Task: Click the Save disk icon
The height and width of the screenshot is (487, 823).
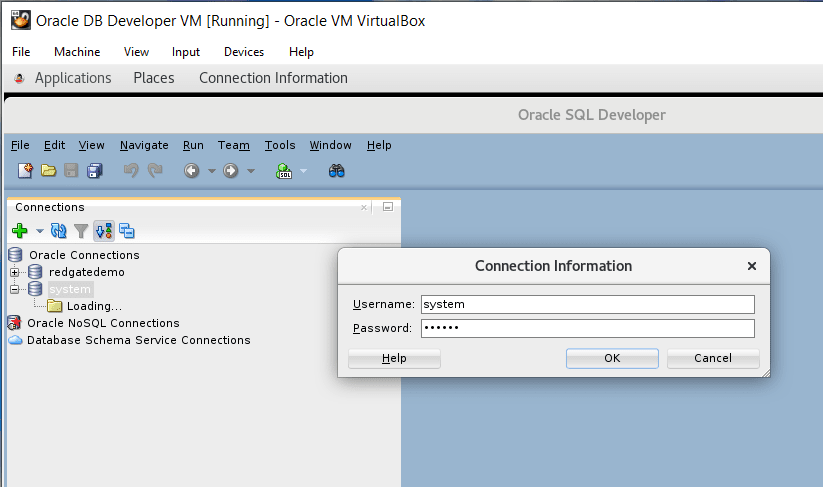Action: click(71, 171)
